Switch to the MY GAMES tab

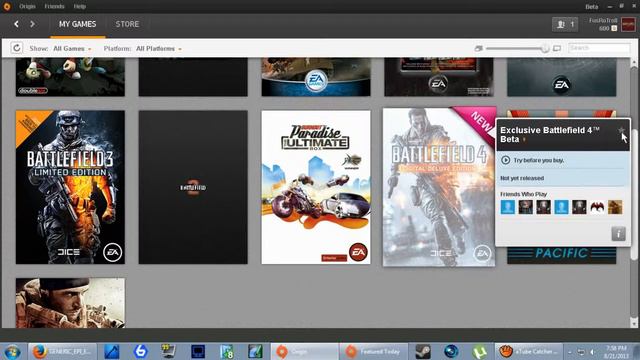click(78, 24)
